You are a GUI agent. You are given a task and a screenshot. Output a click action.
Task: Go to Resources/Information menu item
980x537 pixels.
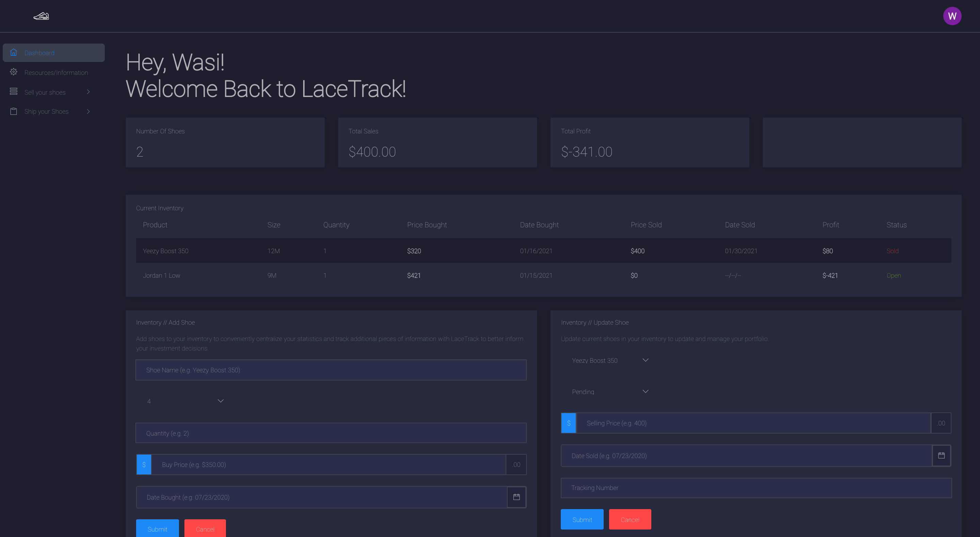click(56, 72)
